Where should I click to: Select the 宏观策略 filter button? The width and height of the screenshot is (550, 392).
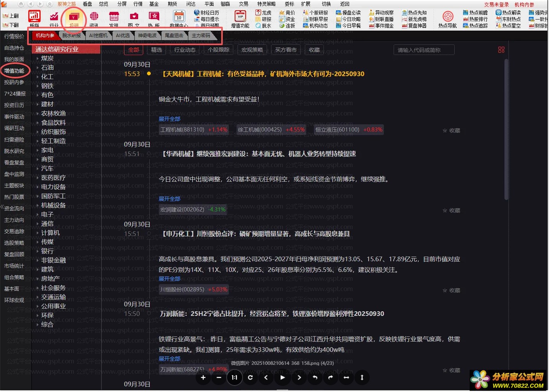252,50
